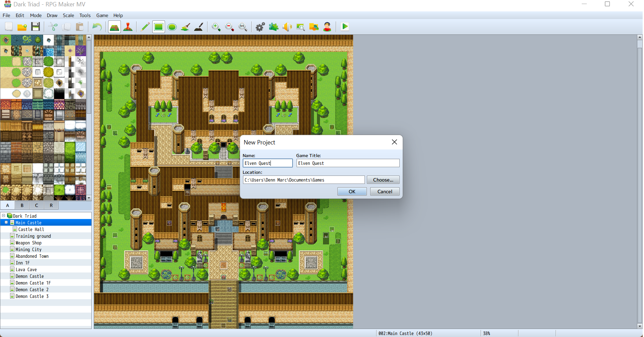The width and height of the screenshot is (644, 337).
Task: Open the Scale menu
Action: pos(68,15)
